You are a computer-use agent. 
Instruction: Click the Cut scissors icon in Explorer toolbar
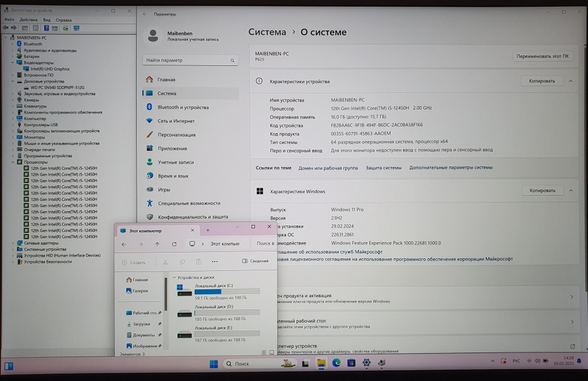point(166,262)
